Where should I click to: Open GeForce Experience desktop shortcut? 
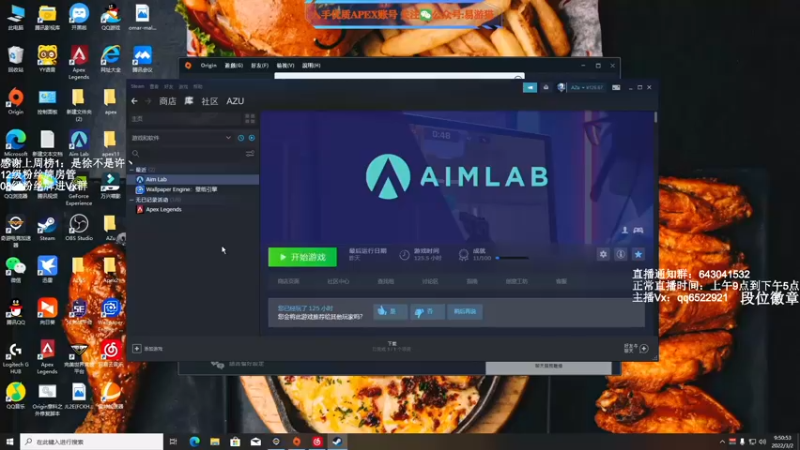click(x=79, y=190)
